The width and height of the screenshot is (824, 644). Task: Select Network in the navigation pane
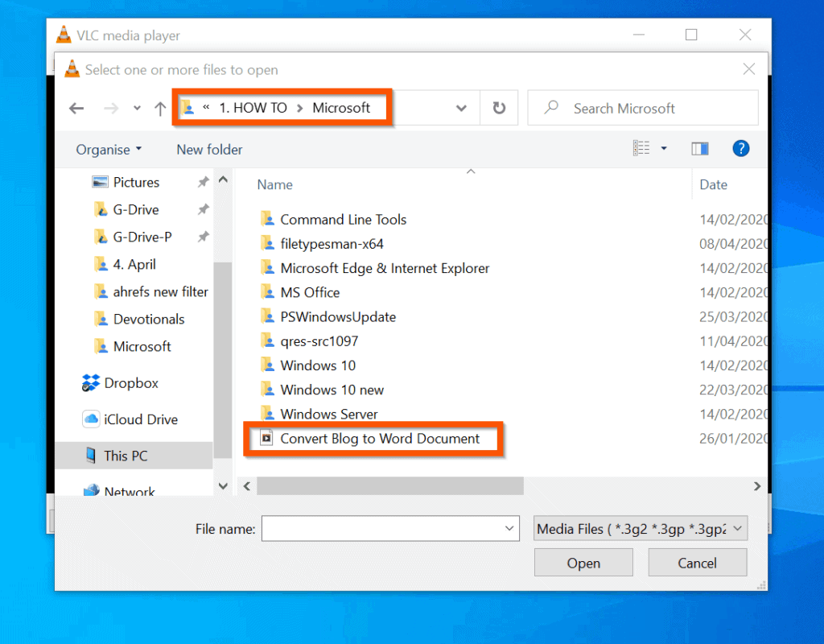pyautogui.click(x=130, y=491)
